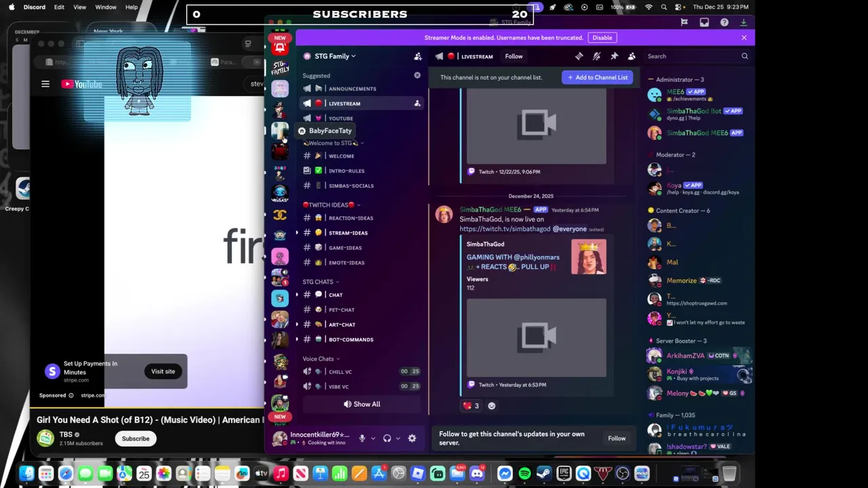Click the search magnifier icon
The width and height of the screenshot is (868, 488).
pyautogui.click(x=745, y=56)
